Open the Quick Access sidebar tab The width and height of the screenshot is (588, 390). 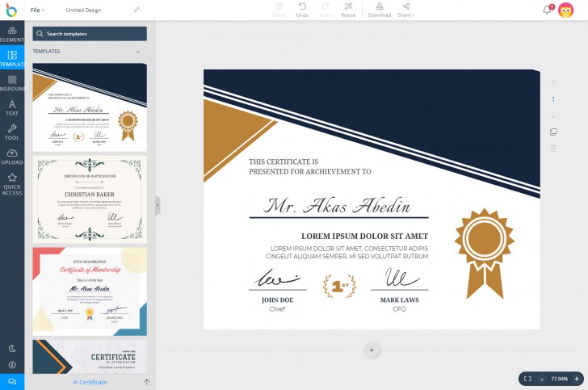pos(12,184)
